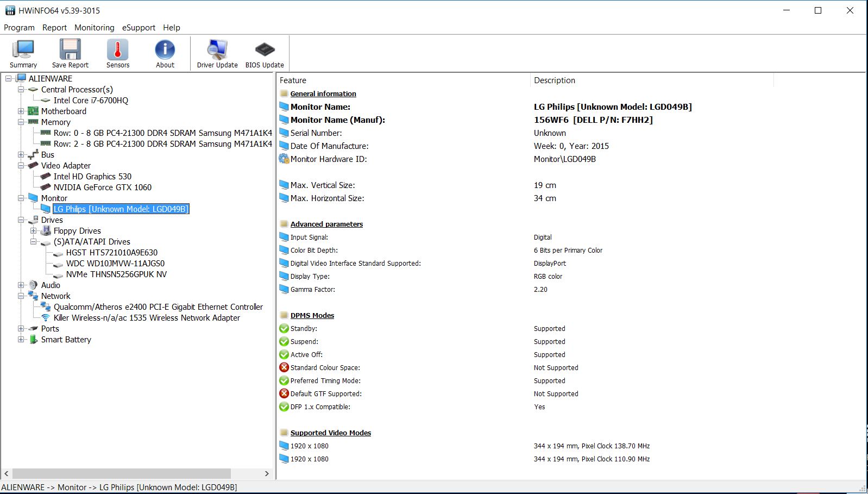Select memory Row: 0 Samsung module
Image resolution: width=868 pixels, height=494 pixels.
coord(162,133)
